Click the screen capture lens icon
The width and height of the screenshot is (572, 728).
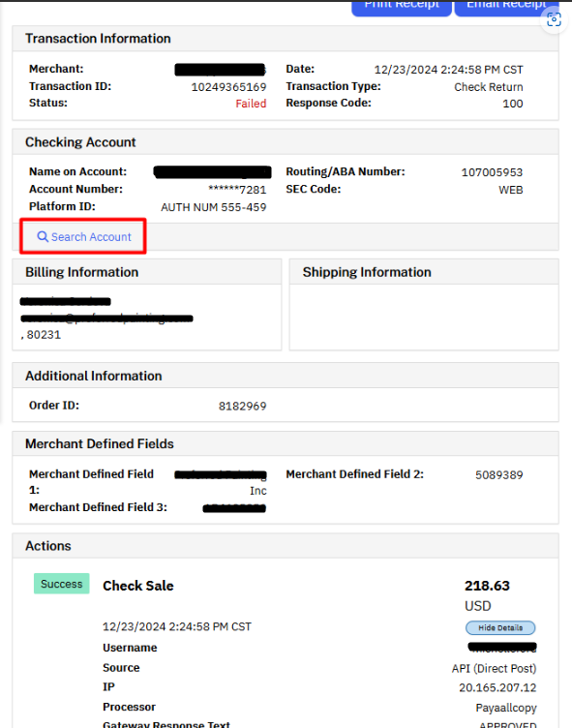[554, 19]
